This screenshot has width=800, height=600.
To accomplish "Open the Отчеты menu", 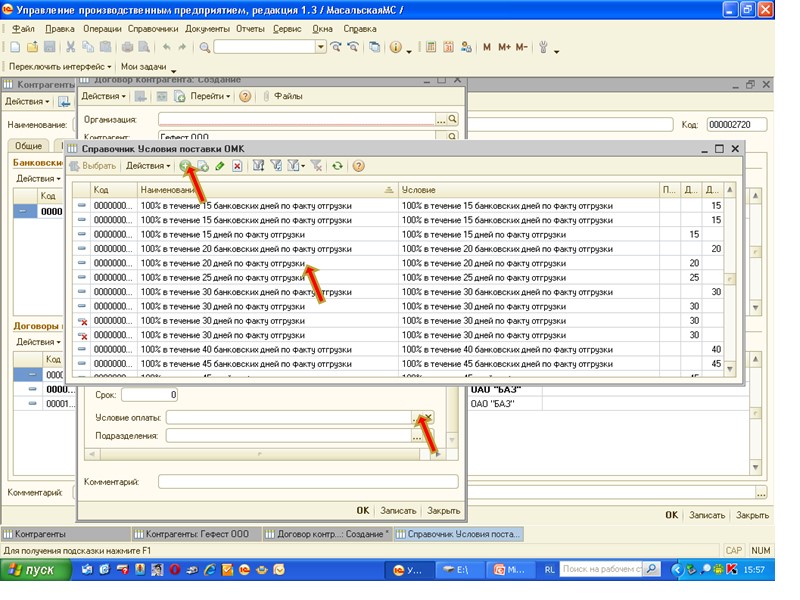I will (x=250, y=29).
